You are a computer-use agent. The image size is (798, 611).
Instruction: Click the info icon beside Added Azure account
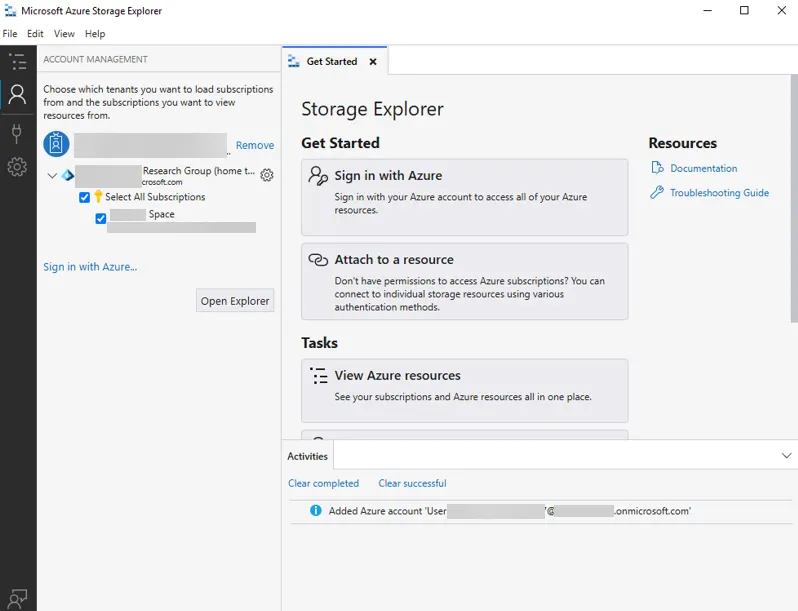click(316, 511)
